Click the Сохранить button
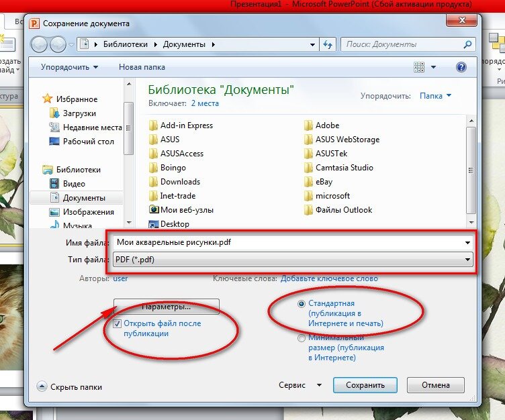 pos(365,385)
